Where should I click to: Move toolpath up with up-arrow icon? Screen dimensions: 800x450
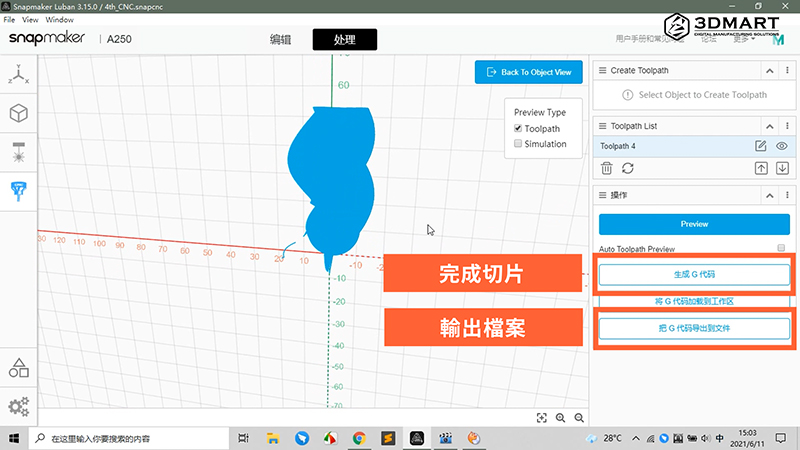click(x=761, y=168)
